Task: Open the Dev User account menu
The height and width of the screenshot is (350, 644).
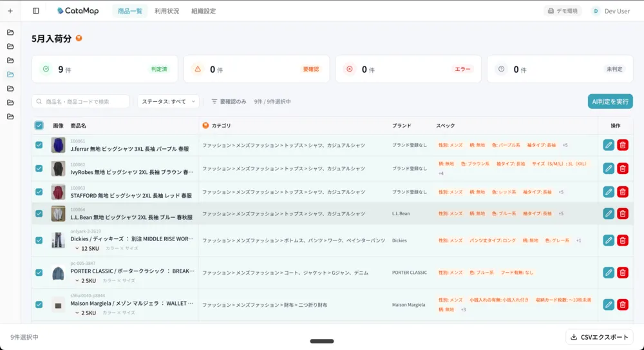Action: 611,11
